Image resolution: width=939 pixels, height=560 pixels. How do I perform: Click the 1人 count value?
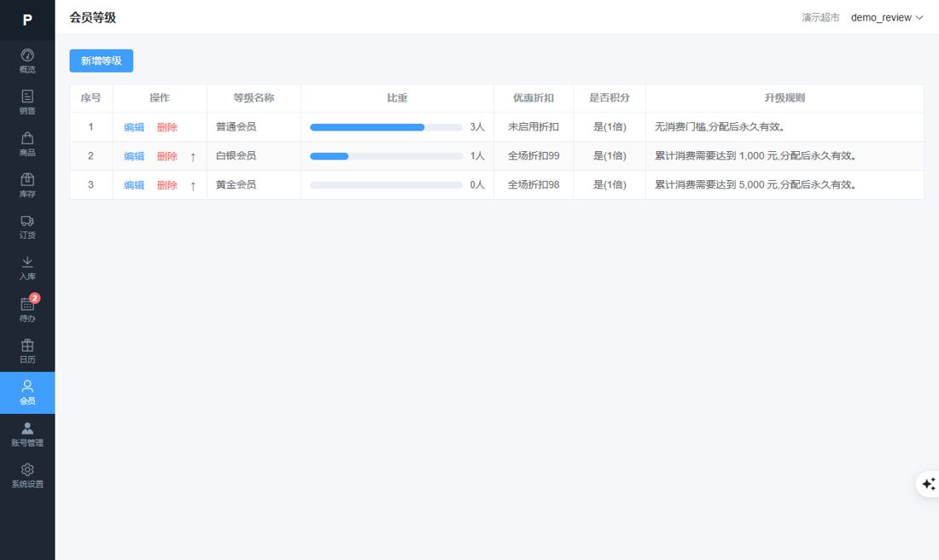(x=477, y=155)
